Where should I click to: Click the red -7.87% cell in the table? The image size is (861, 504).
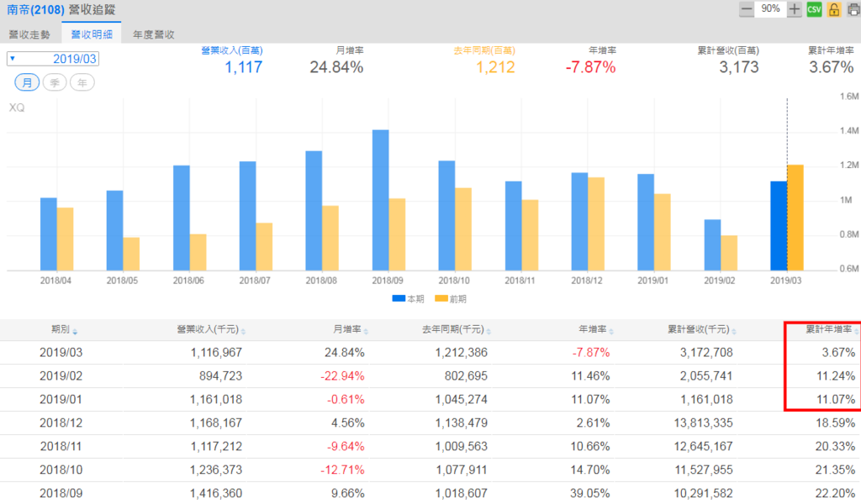click(x=591, y=353)
